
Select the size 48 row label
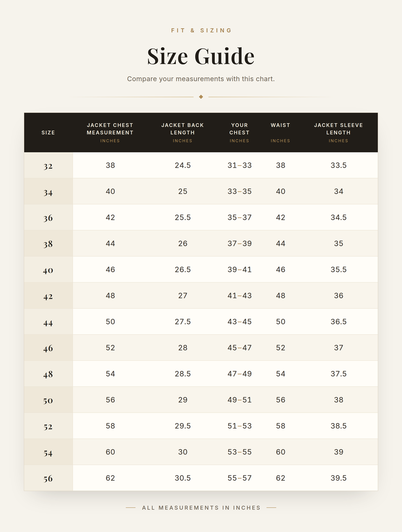[x=48, y=374]
